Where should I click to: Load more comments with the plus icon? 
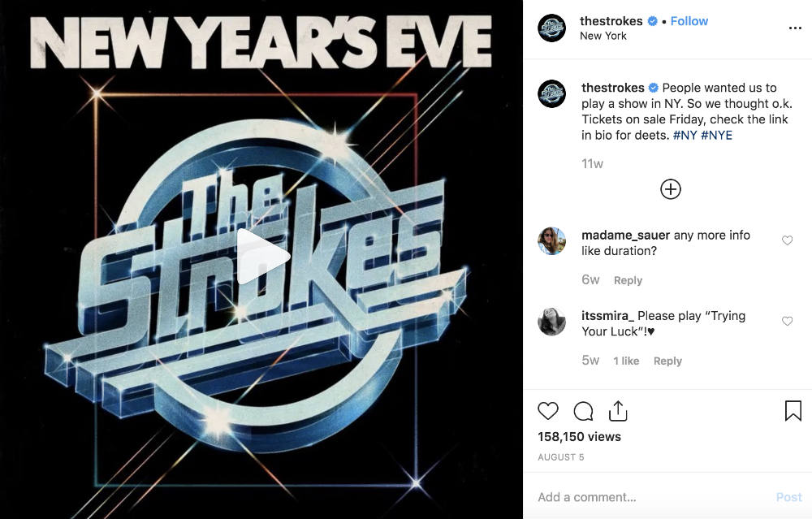point(671,189)
